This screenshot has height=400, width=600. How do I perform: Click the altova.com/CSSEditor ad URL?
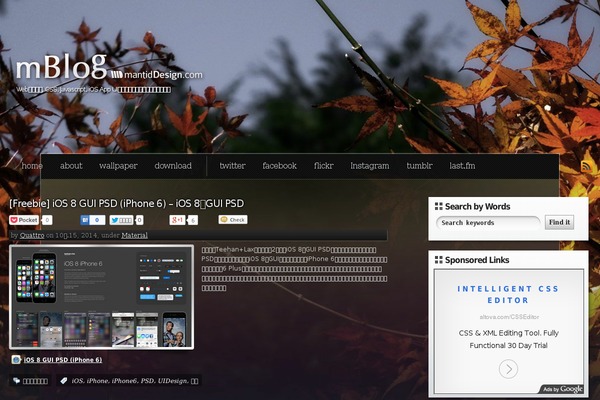click(x=509, y=317)
